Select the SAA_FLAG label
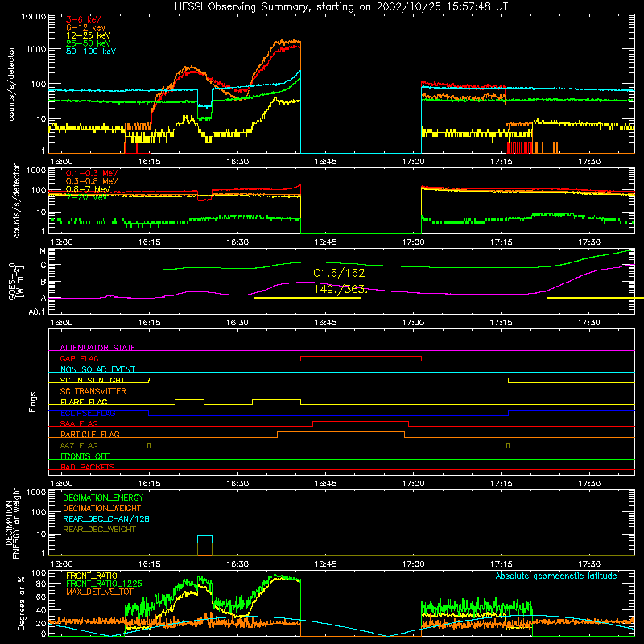Image resolution: width=644 pixels, height=644 pixels. 79,423
